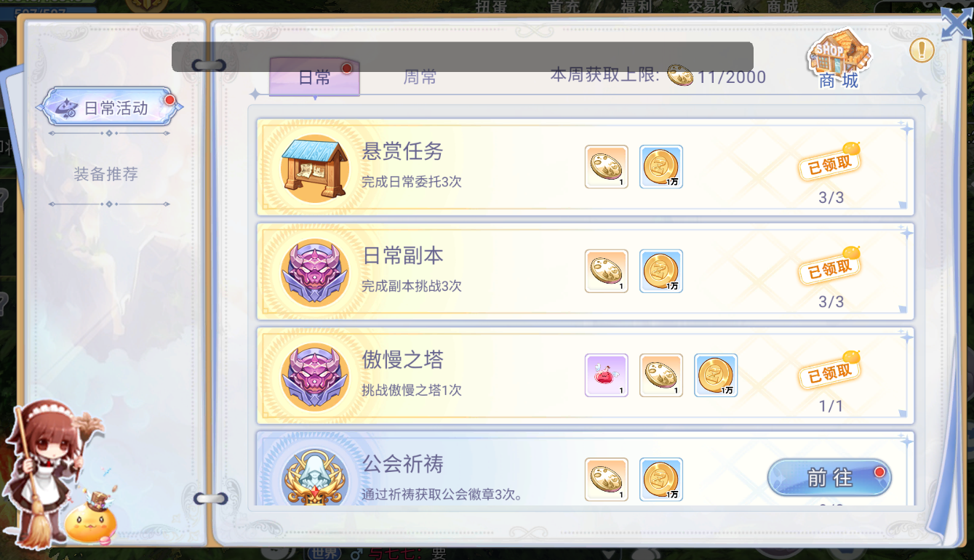Screen dimensions: 974x560
Task: Switch to the 日常 tab
Action: click(314, 77)
